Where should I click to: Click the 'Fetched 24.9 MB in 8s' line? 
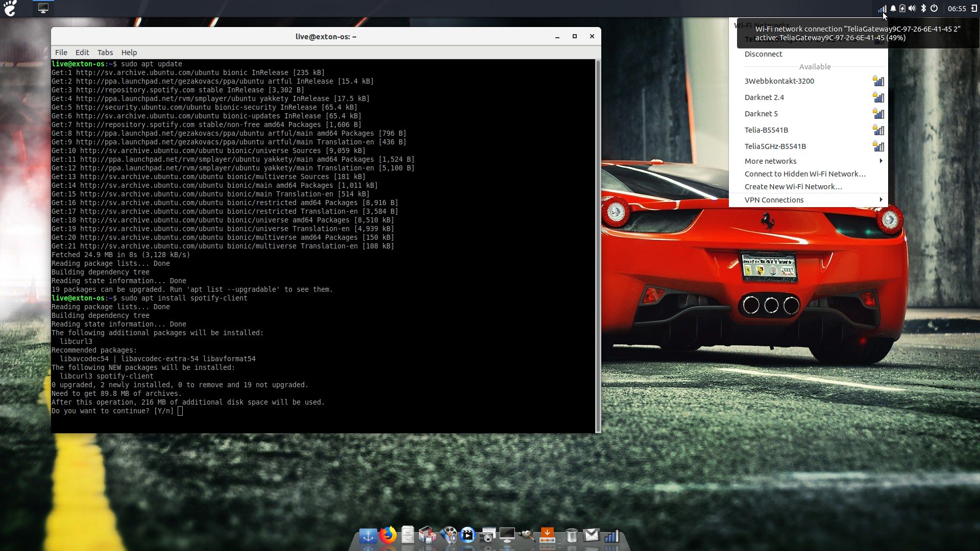(x=120, y=255)
